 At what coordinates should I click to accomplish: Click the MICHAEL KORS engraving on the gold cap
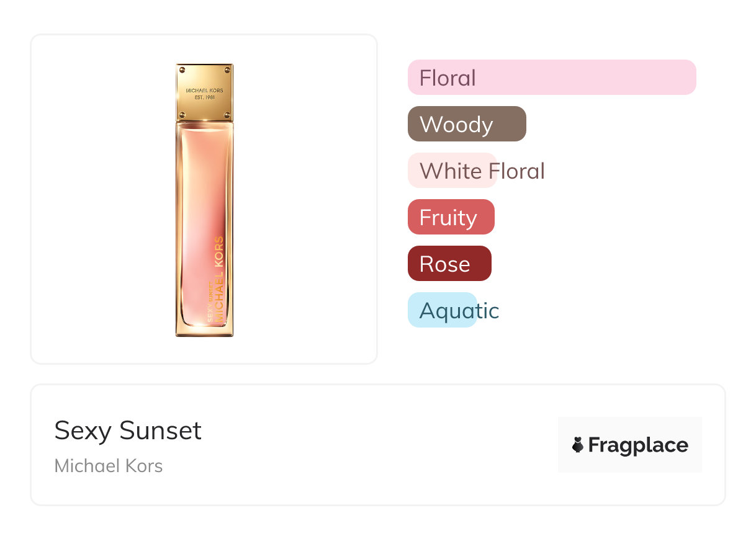pyautogui.click(x=204, y=91)
